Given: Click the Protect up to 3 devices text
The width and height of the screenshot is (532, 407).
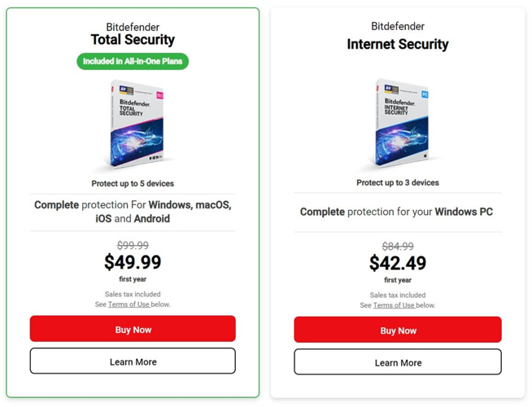Looking at the screenshot, I should coord(398,182).
